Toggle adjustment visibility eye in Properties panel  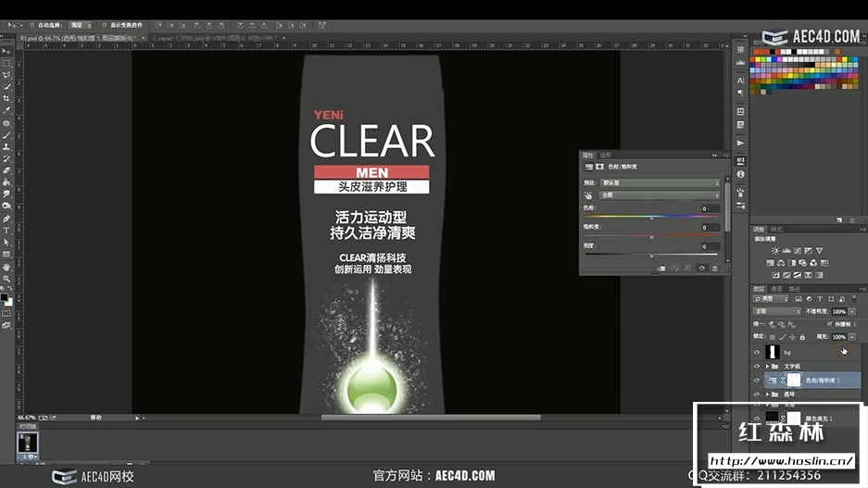click(701, 268)
